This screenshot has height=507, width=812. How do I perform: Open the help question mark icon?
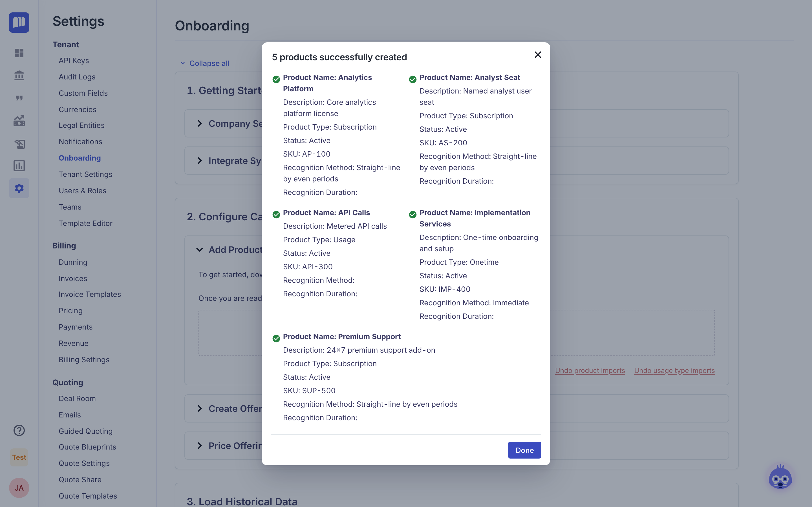point(19,430)
